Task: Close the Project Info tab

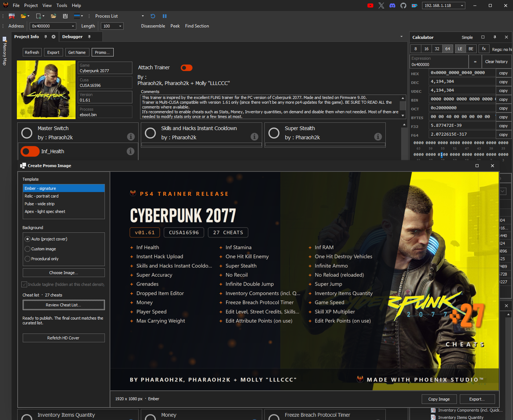Action: [54, 37]
